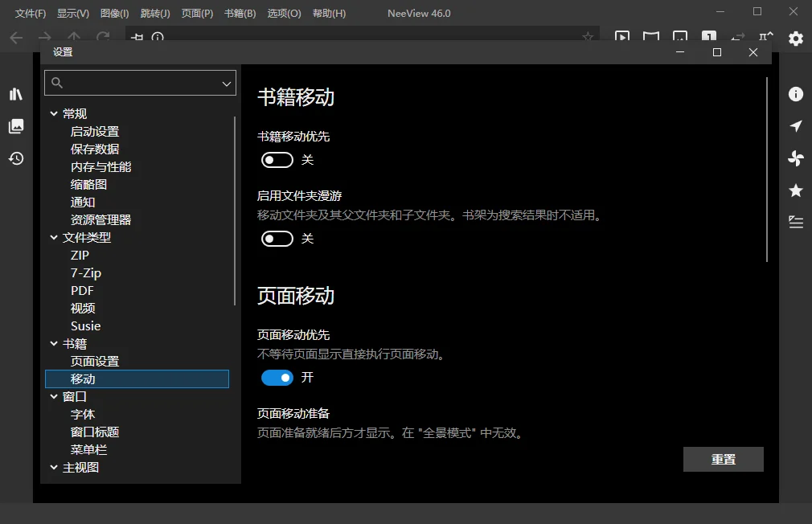Select 字体 in the settings tree
The width and height of the screenshot is (812, 524).
tap(83, 414)
